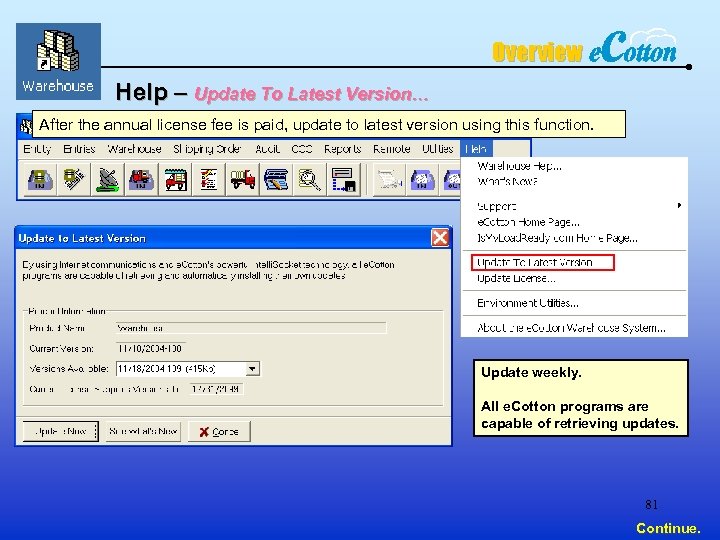Open the Warehouse desktop shortcut icon
Viewport: 720px width, 540px height.
coord(58,61)
